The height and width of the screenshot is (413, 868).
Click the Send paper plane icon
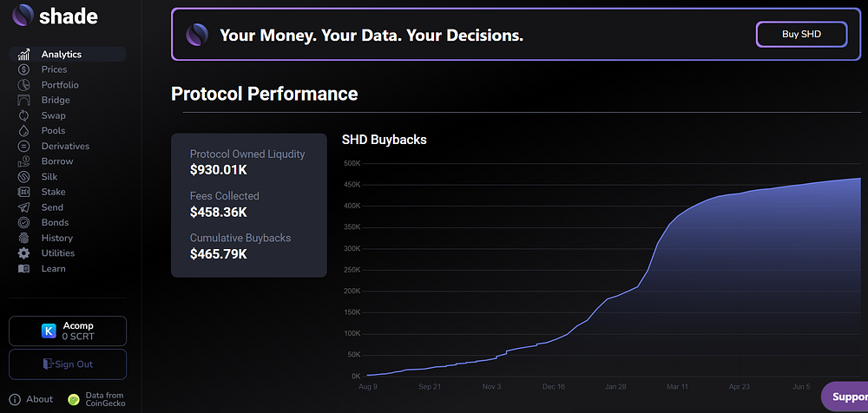pyautogui.click(x=23, y=207)
